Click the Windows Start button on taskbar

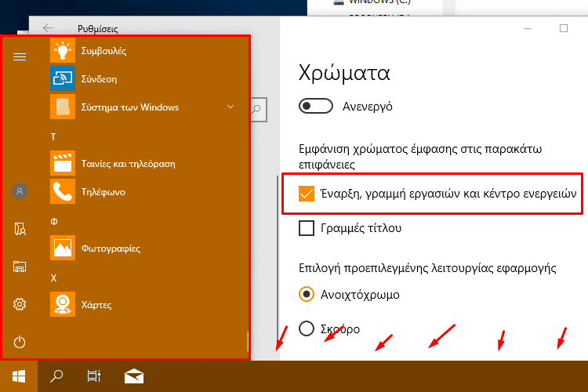coord(19,376)
